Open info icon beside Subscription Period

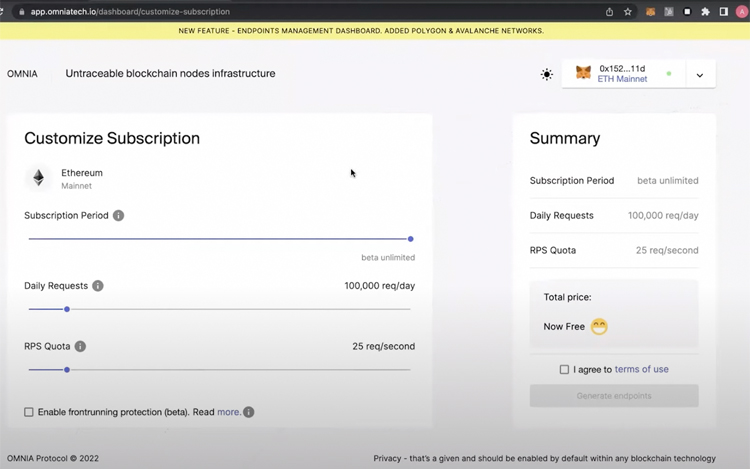(118, 216)
